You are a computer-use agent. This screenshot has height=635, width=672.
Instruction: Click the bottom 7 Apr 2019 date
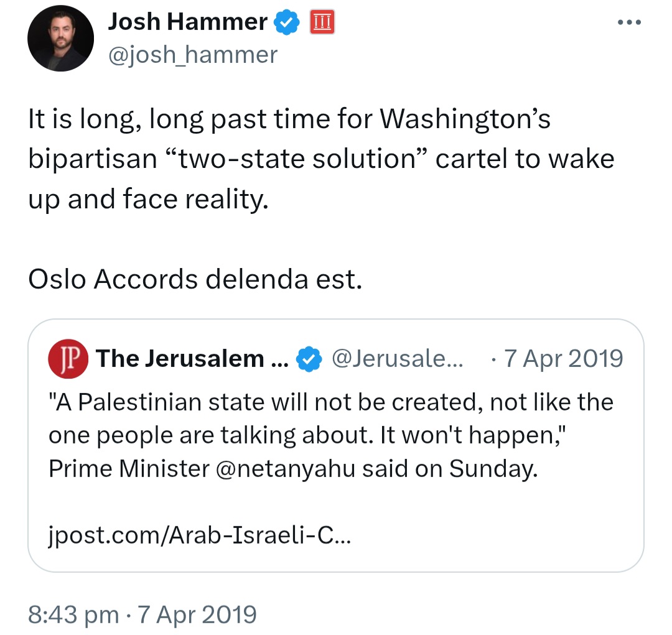(x=197, y=614)
